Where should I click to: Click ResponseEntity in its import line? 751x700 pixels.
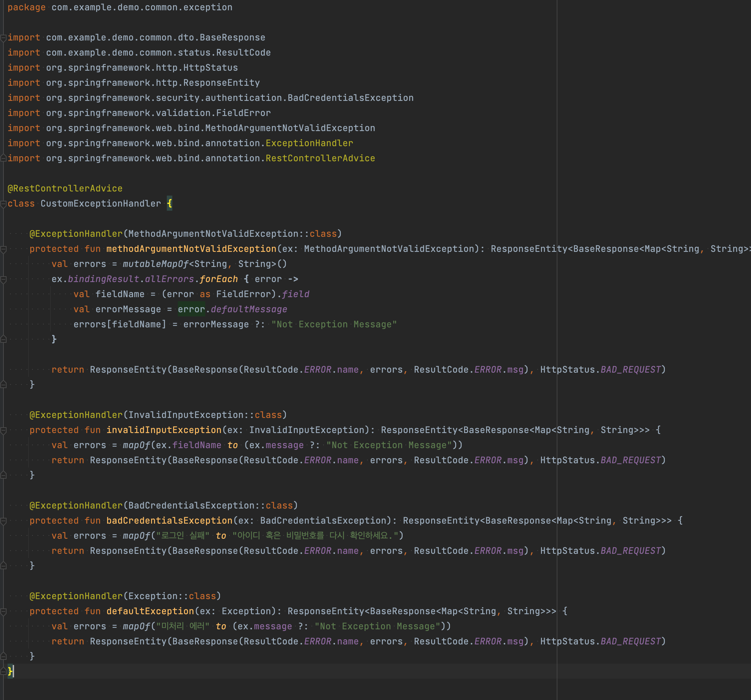coord(221,83)
